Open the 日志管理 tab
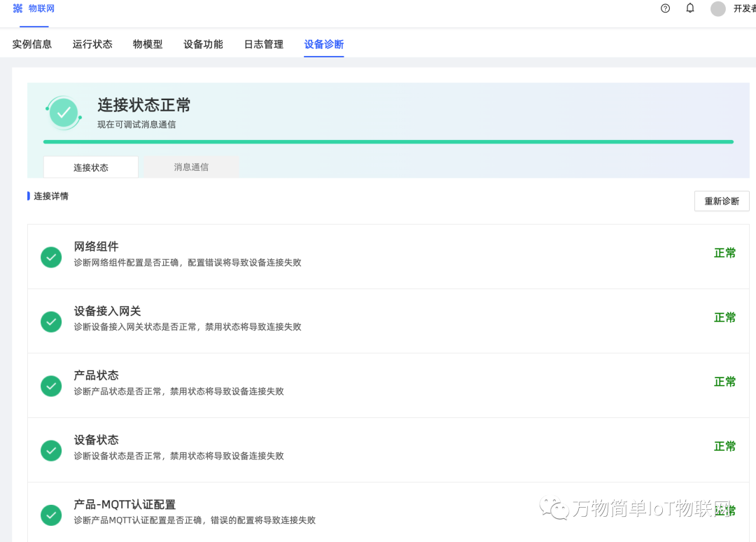The image size is (756, 542). tap(263, 44)
